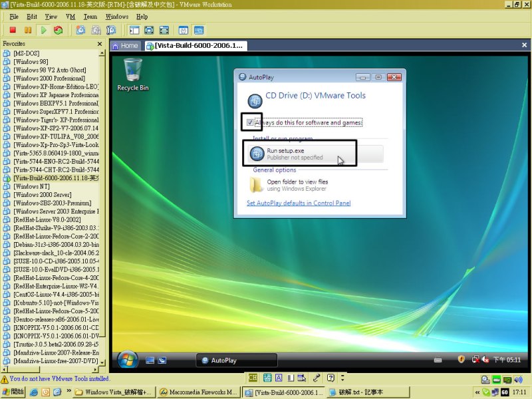Open the Windows Vista folder taskbar button
Image resolution: width=532 pixels, height=399 pixels.
pos(114,392)
